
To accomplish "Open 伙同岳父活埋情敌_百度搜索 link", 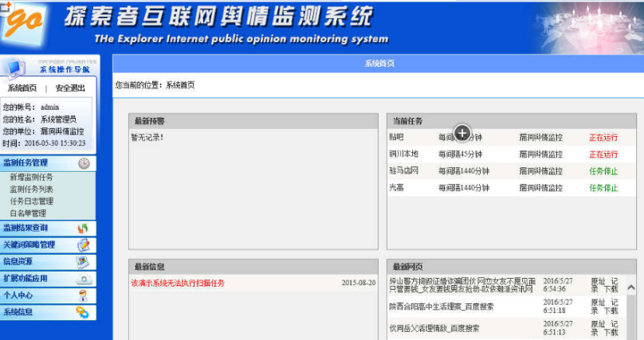I will click(434, 328).
